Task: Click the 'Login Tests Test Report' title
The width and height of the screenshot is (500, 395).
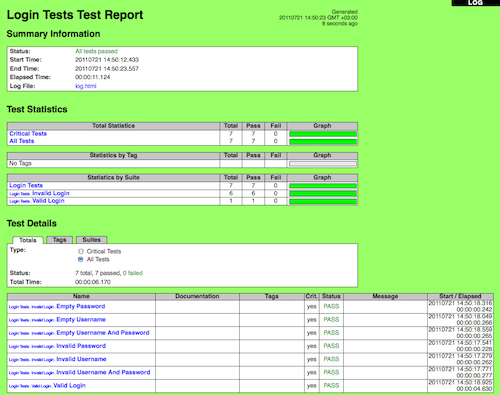Action: point(75,15)
